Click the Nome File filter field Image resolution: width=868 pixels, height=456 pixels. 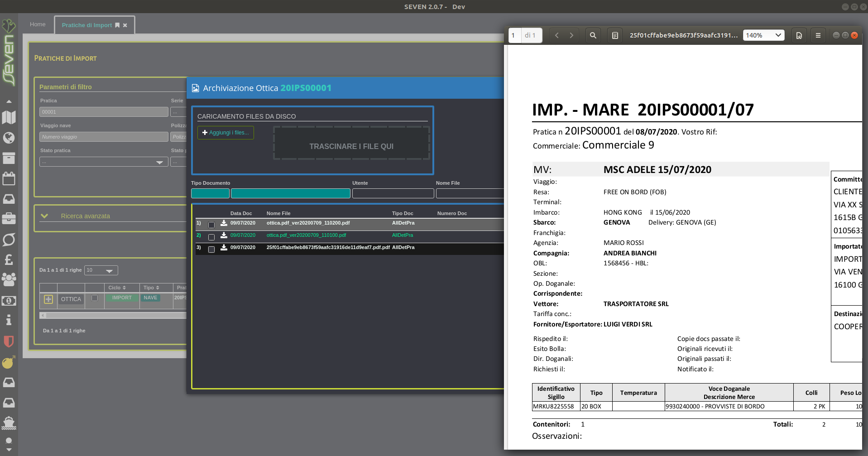(x=470, y=193)
